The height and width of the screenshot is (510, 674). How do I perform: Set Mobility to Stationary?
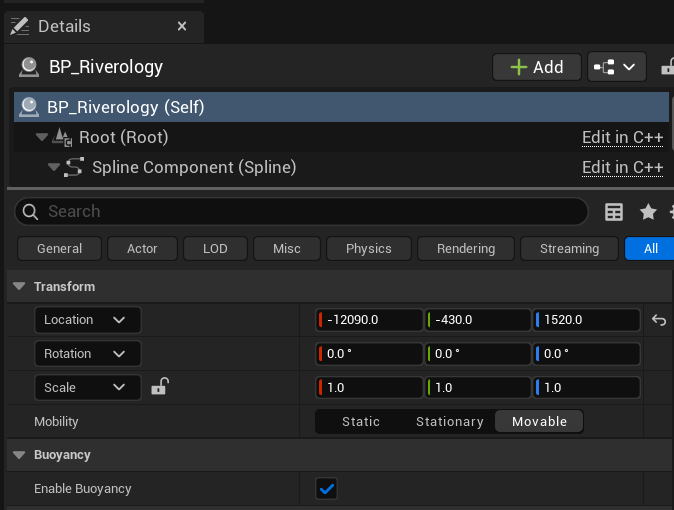pos(450,421)
